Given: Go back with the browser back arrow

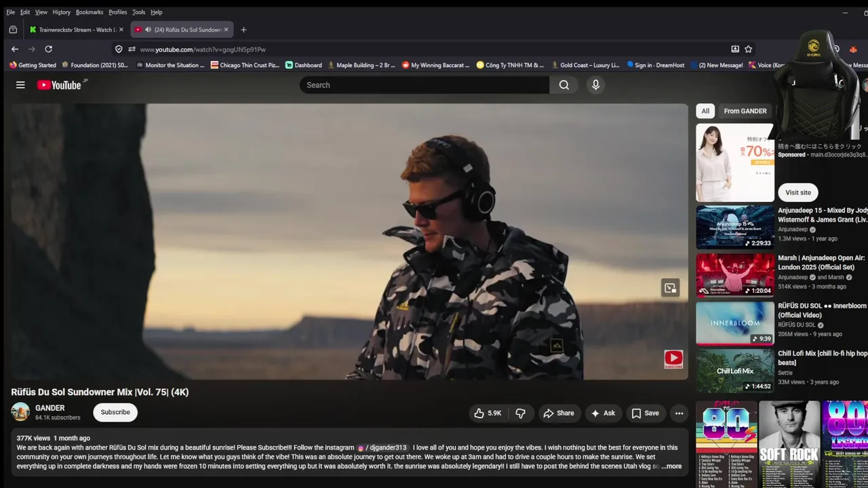Looking at the screenshot, I should pos(15,49).
